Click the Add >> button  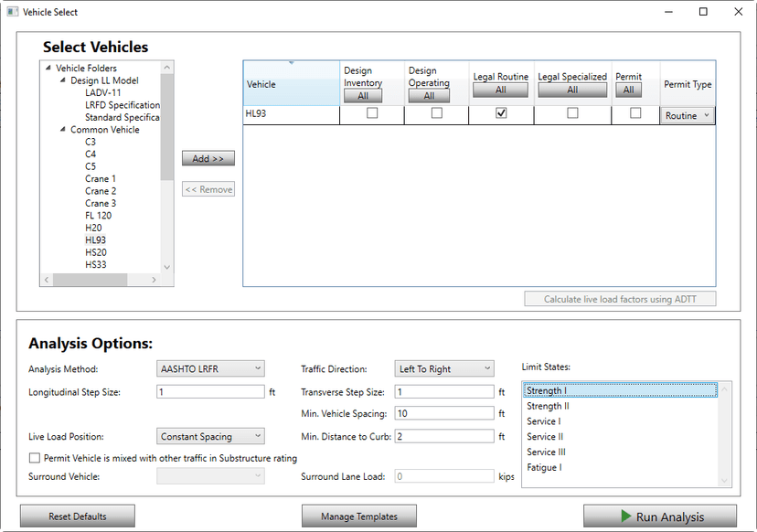pos(208,159)
